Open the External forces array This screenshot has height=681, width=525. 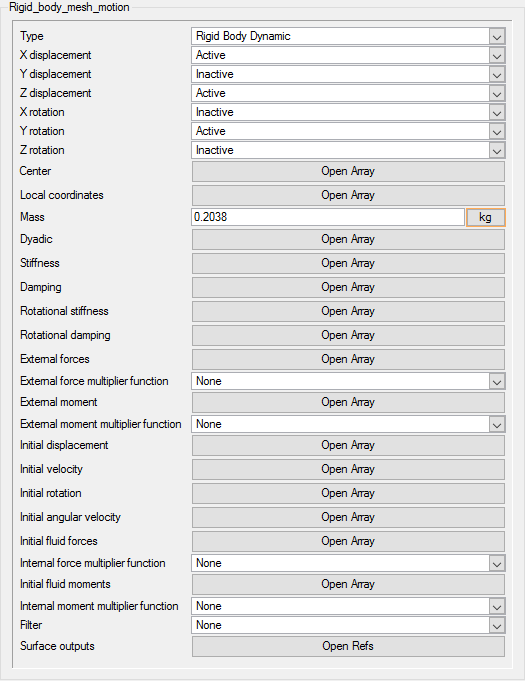point(348,359)
